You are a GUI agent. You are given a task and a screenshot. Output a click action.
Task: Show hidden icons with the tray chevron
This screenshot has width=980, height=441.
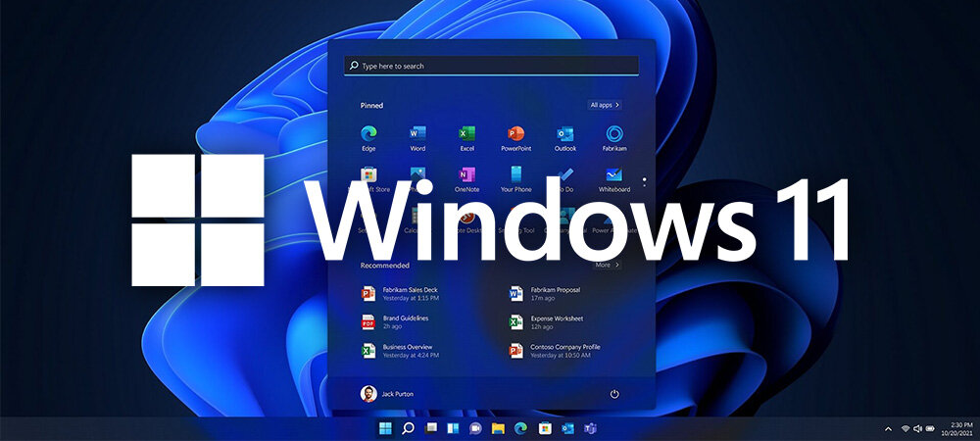(x=888, y=429)
